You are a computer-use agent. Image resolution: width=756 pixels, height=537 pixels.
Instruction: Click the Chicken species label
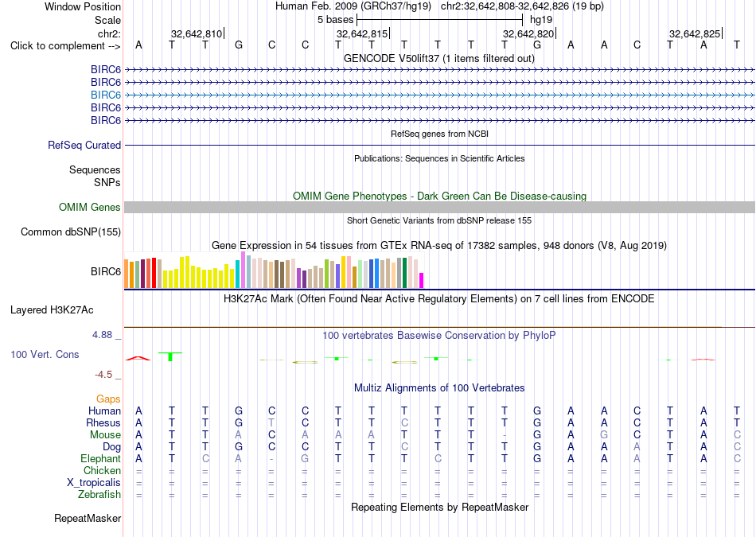[102, 470]
